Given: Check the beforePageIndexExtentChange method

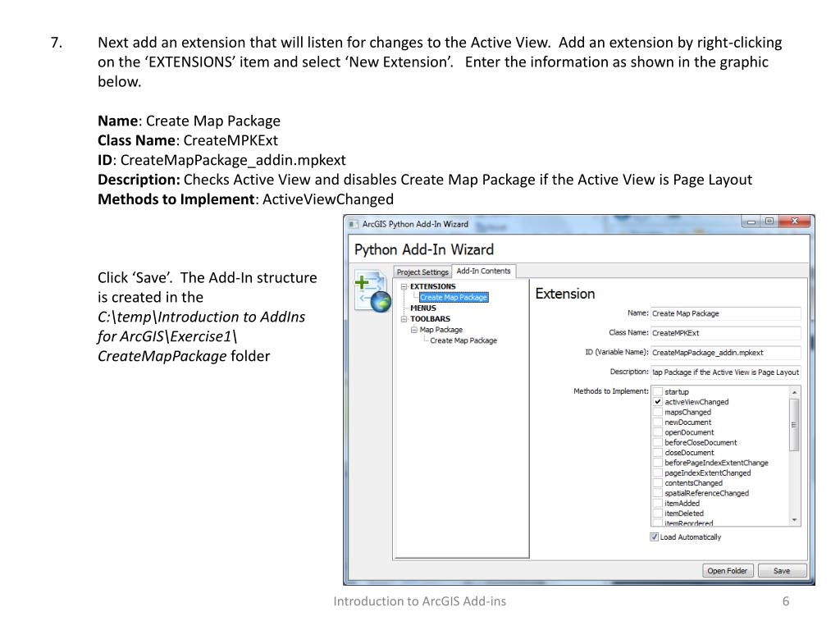Looking at the screenshot, I should (x=657, y=463).
